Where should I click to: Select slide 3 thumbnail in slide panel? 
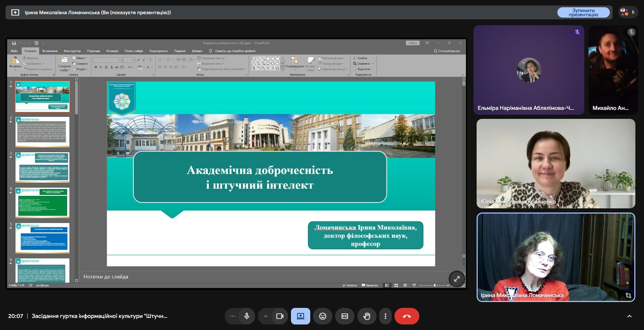click(x=42, y=167)
